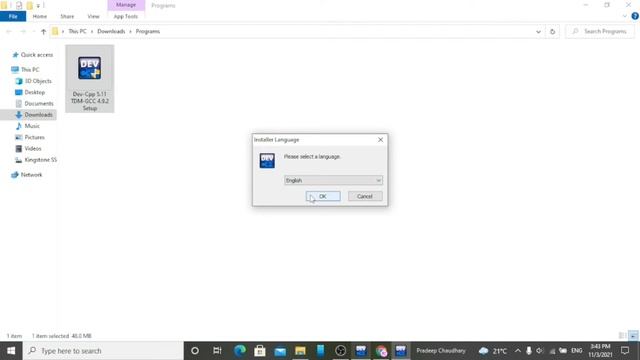Viewport: 640px width, 360px height.
Task: Open Documents in the sidebar
Action: 39,104
